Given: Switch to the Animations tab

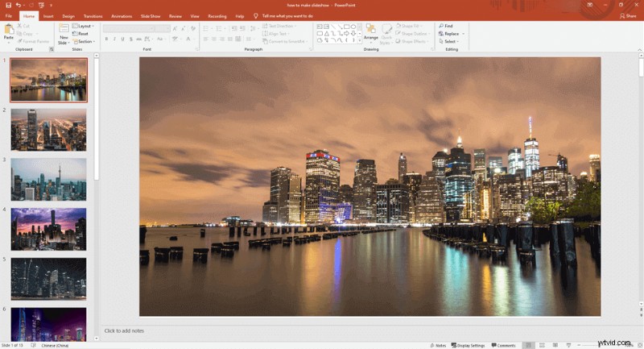Looking at the screenshot, I should (x=122, y=16).
